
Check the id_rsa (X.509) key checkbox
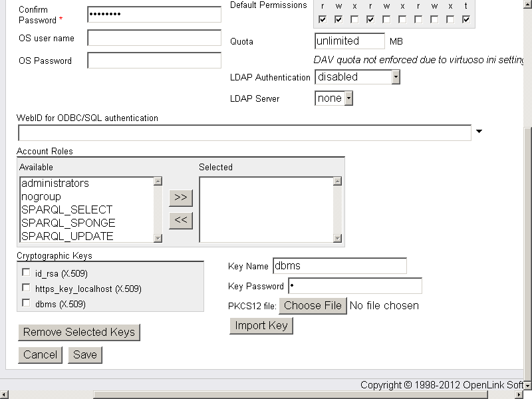[x=26, y=273]
